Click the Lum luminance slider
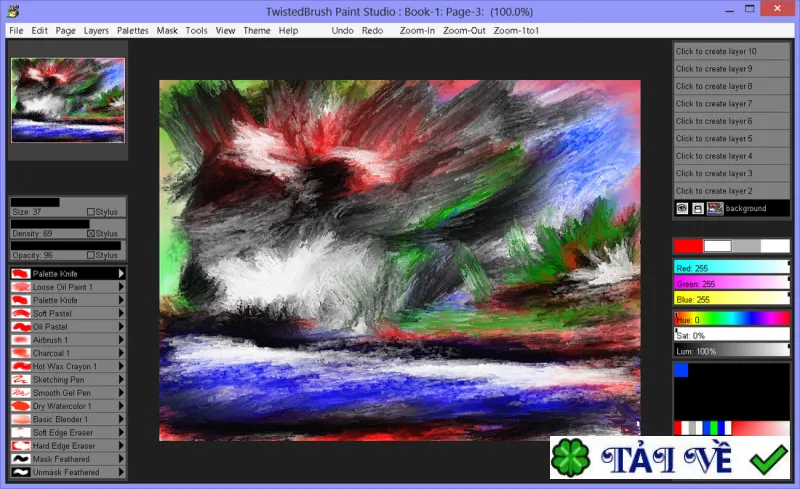Viewport: 800px width, 489px height. [x=732, y=351]
